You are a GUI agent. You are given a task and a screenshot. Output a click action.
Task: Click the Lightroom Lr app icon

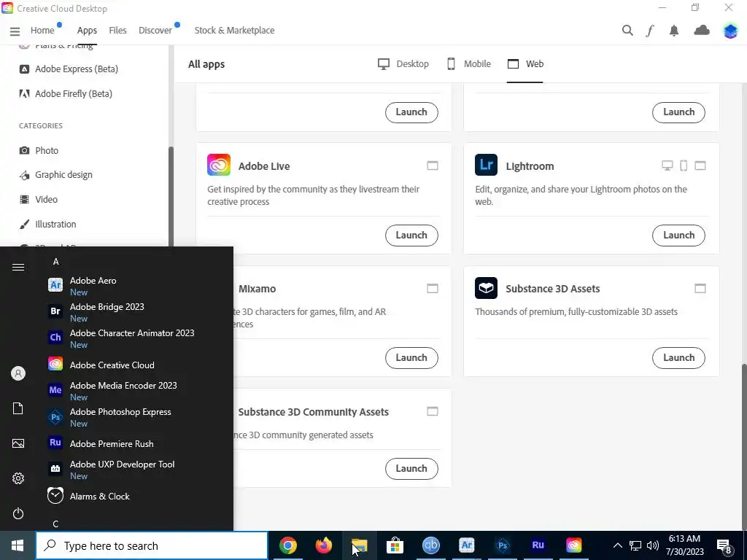(x=486, y=166)
